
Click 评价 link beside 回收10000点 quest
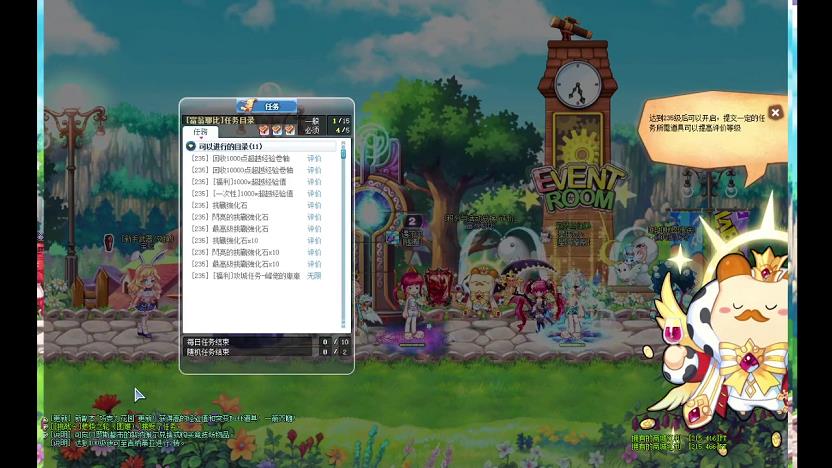tap(314, 170)
